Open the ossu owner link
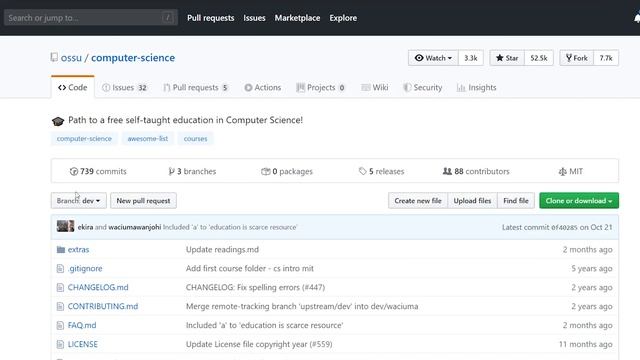The width and height of the screenshot is (640, 360). click(x=71, y=58)
